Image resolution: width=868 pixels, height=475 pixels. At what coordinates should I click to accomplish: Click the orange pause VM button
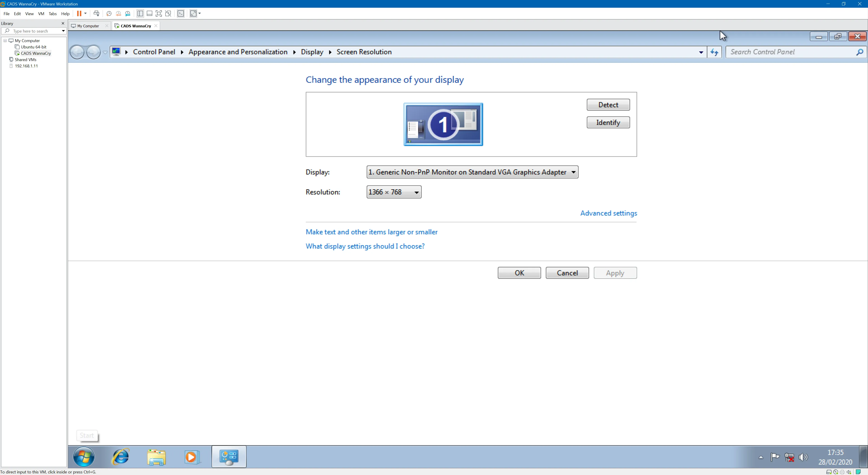pos(79,14)
